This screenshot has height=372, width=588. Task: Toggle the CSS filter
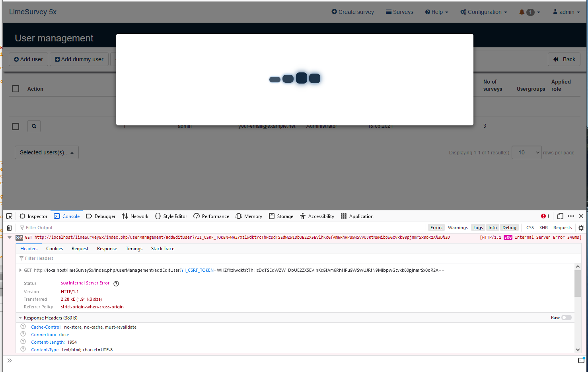click(x=530, y=228)
